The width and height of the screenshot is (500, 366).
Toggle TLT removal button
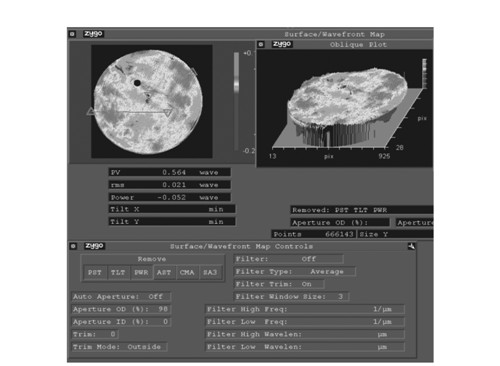[x=118, y=272]
